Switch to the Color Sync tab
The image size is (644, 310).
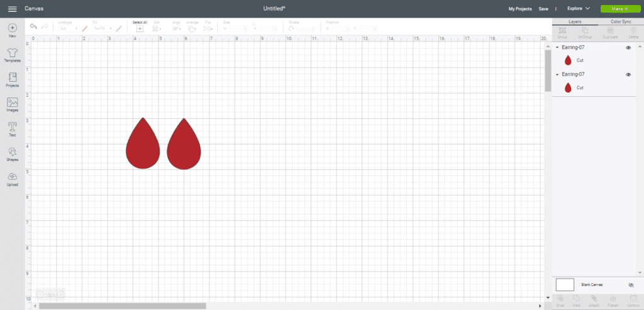point(620,21)
